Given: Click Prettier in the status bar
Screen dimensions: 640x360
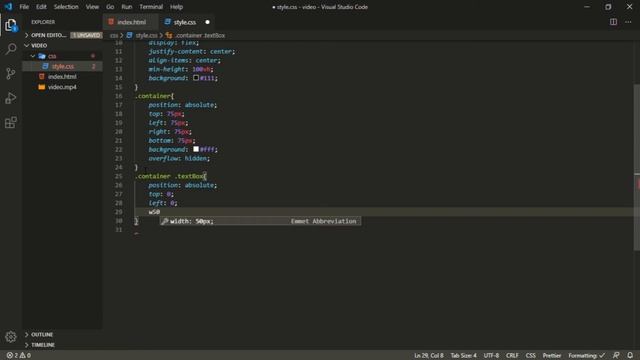Looking at the screenshot, I should 552,356.
